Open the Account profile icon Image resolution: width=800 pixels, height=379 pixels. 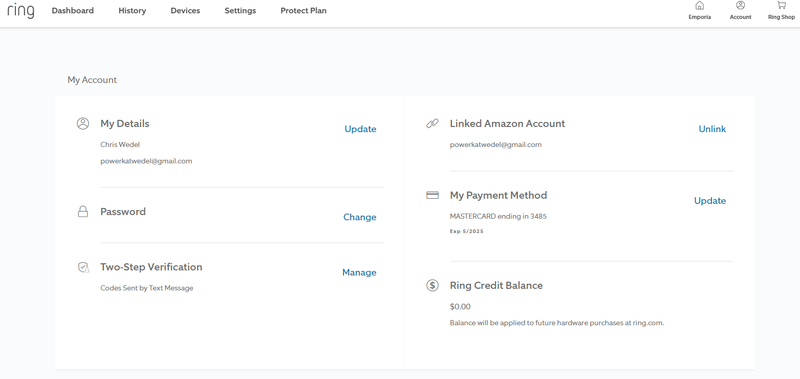(x=740, y=6)
